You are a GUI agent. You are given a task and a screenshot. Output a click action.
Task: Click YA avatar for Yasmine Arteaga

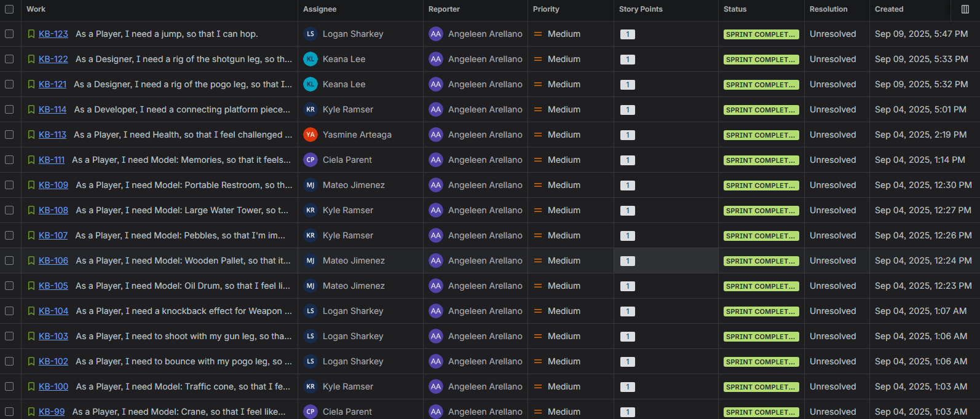310,135
